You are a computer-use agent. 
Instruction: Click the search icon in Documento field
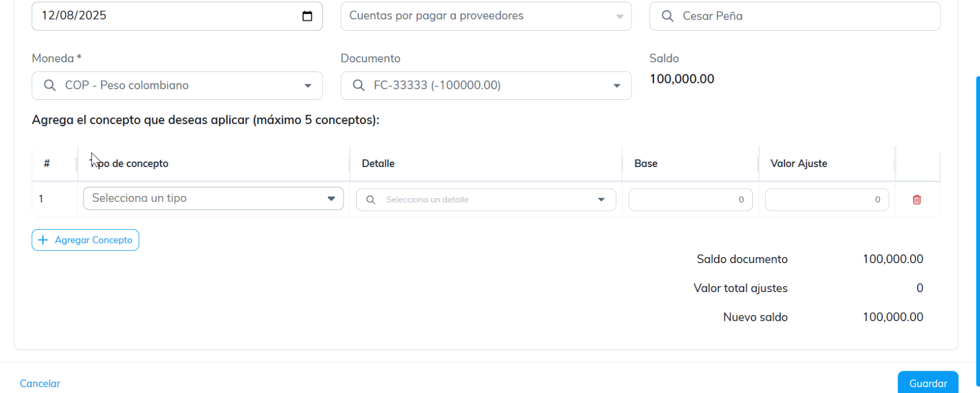[358, 86]
